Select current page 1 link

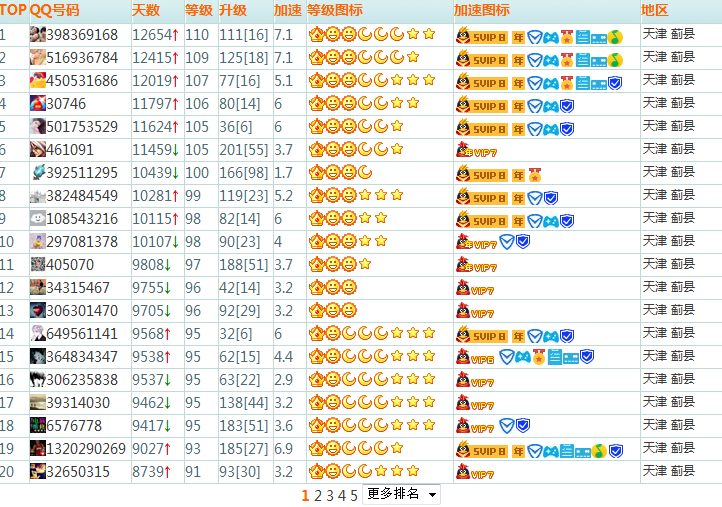click(x=305, y=495)
